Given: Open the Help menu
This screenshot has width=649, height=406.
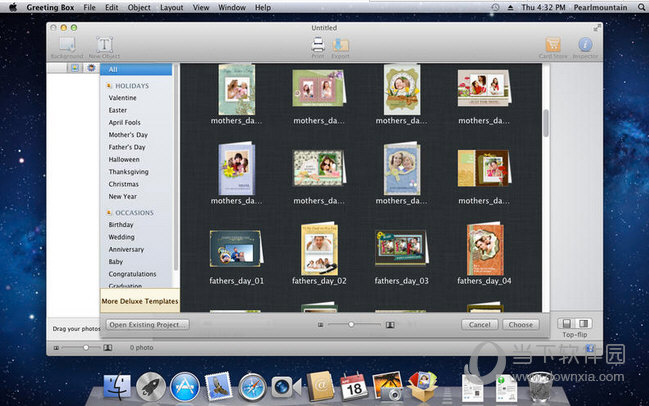Looking at the screenshot, I should [263, 7].
